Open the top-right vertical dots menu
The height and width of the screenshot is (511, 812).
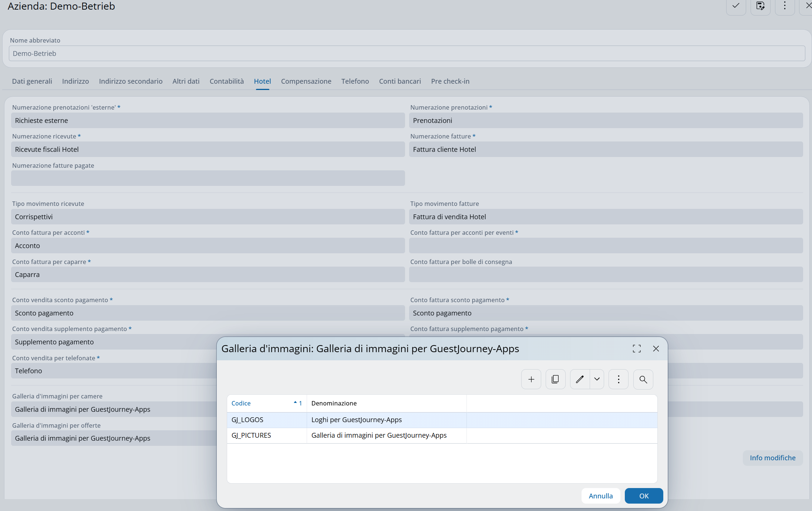click(x=785, y=6)
